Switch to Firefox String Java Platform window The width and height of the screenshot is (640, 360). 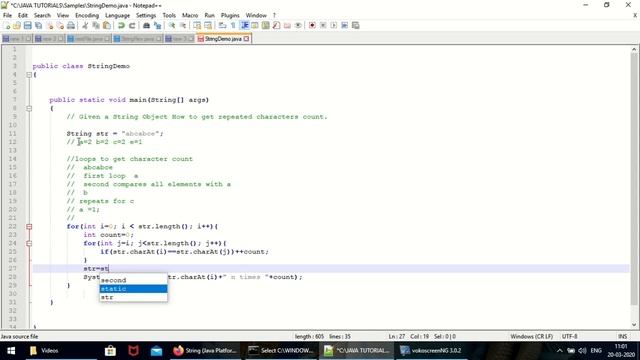[205, 351]
